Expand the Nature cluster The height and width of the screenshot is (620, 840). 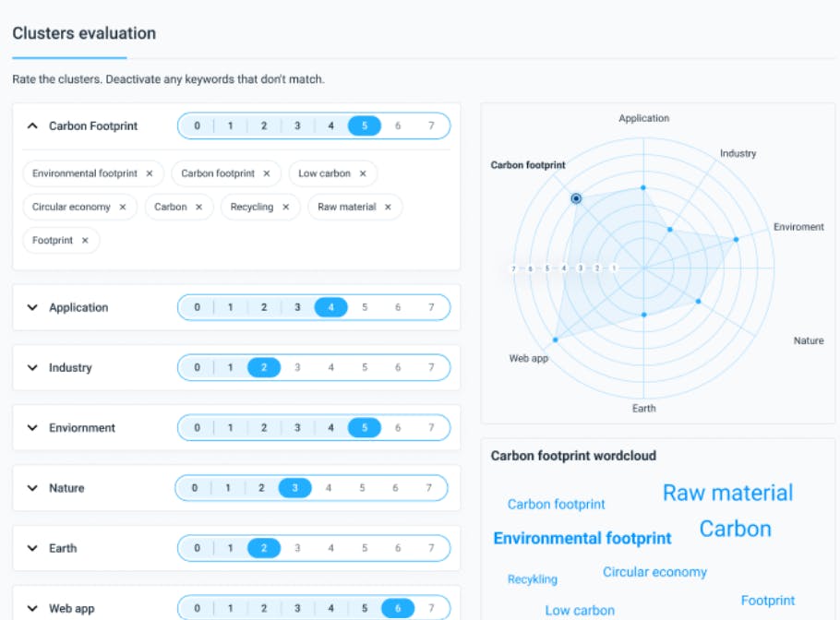point(32,488)
